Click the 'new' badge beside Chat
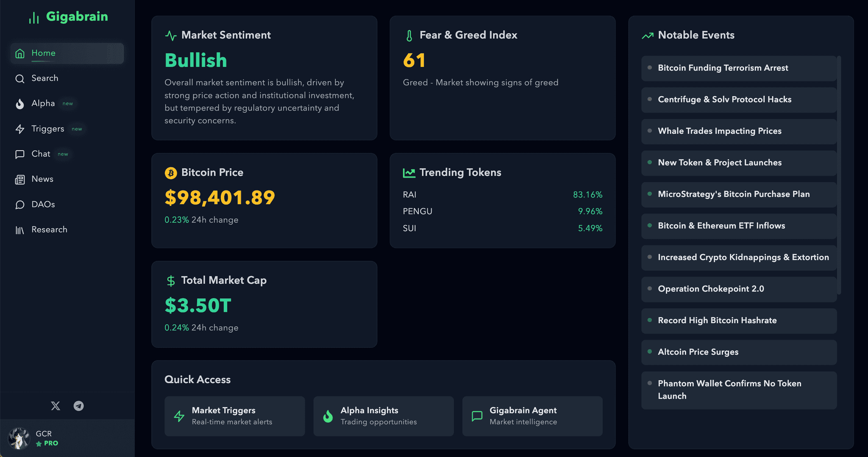 click(63, 154)
